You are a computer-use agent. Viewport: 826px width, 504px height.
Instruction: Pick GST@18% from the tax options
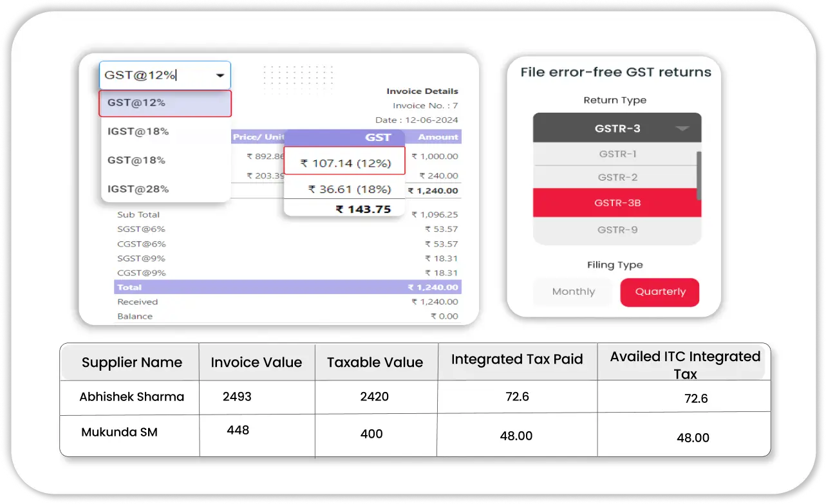tap(136, 160)
